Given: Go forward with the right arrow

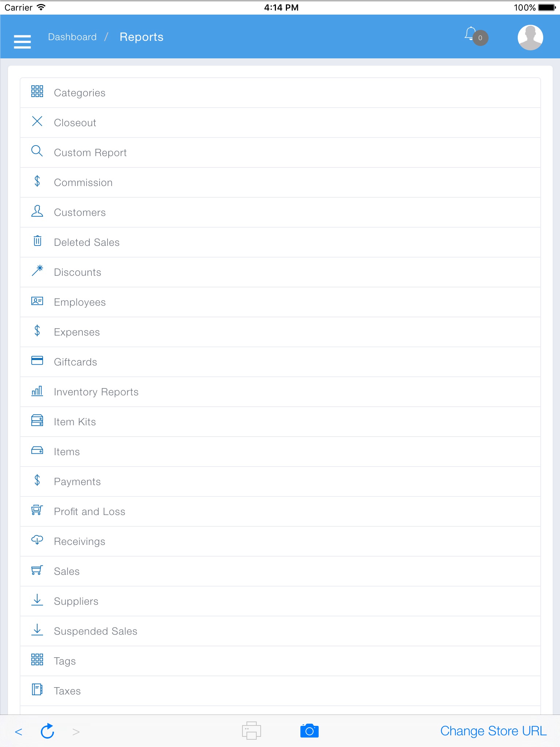Looking at the screenshot, I should coord(76,732).
